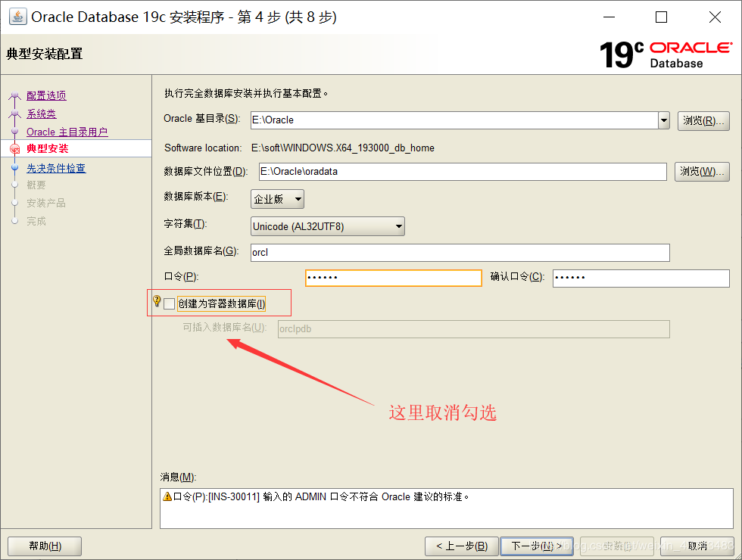The image size is (742, 560).
Task: Open the 字符集 Unicode (AL32UTF8) dropdown
Action: [327, 226]
